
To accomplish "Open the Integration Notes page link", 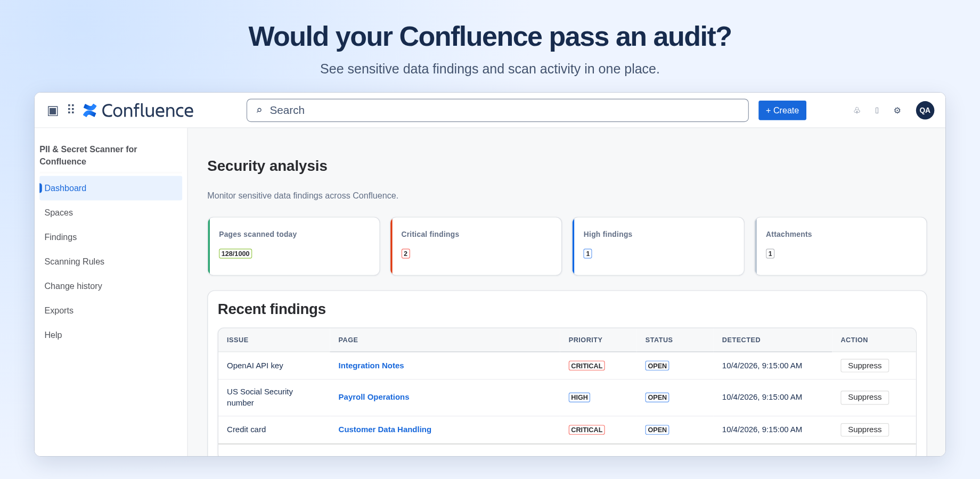I will click(x=371, y=366).
